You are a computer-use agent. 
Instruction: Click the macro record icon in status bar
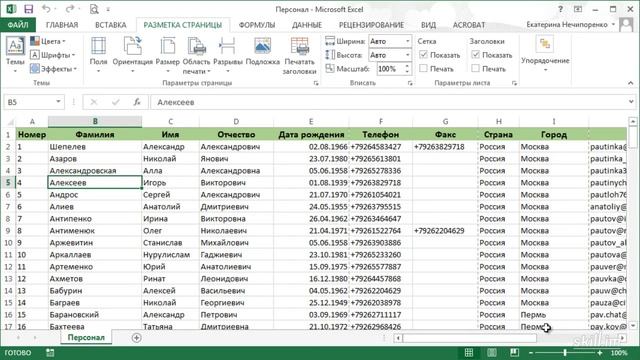point(50,353)
